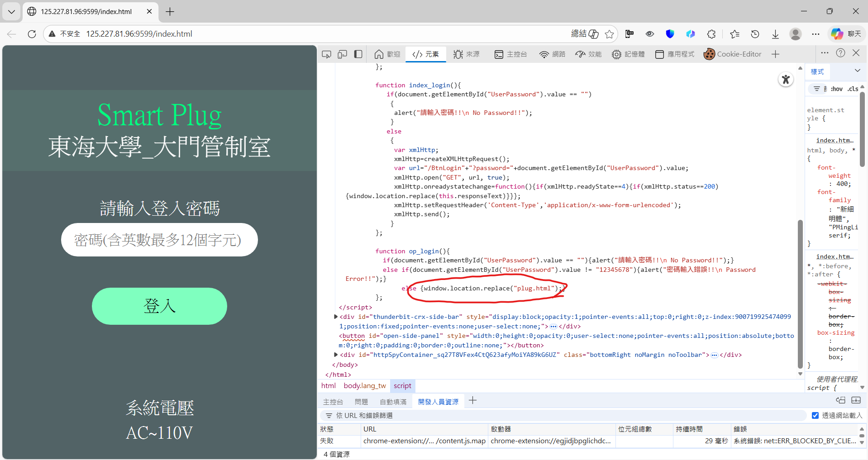This screenshot has height=460, width=868.
Task: Click the green 登入 login button
Action: 159,306
